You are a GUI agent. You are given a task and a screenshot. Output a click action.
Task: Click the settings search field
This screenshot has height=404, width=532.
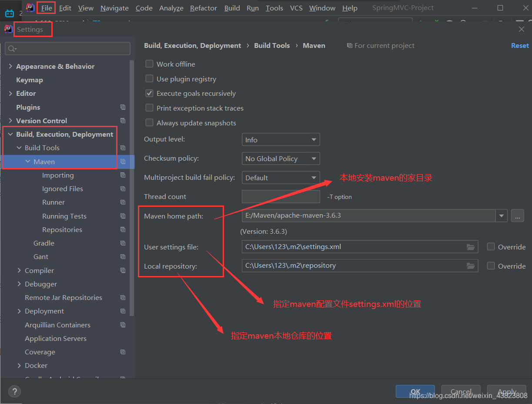(67, 49)
